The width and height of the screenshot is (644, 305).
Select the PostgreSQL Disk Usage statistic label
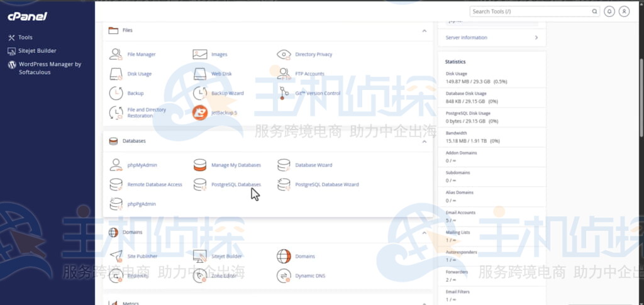468,113
